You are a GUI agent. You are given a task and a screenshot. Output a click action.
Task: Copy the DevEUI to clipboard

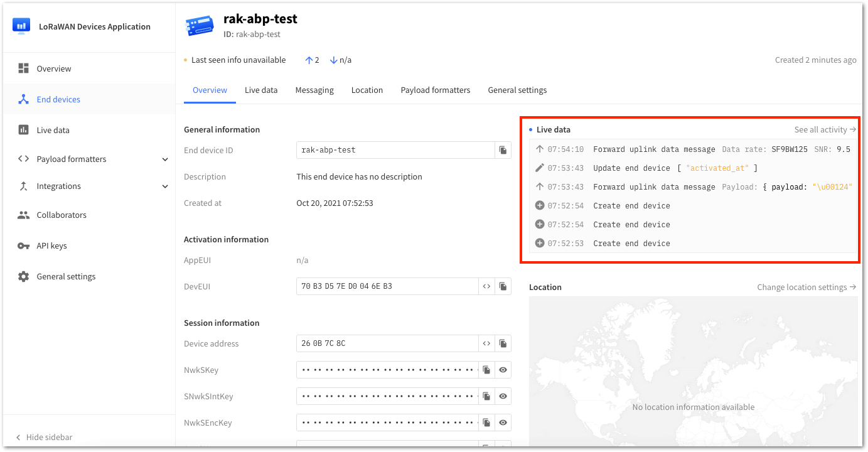click(x=503, y=286)
